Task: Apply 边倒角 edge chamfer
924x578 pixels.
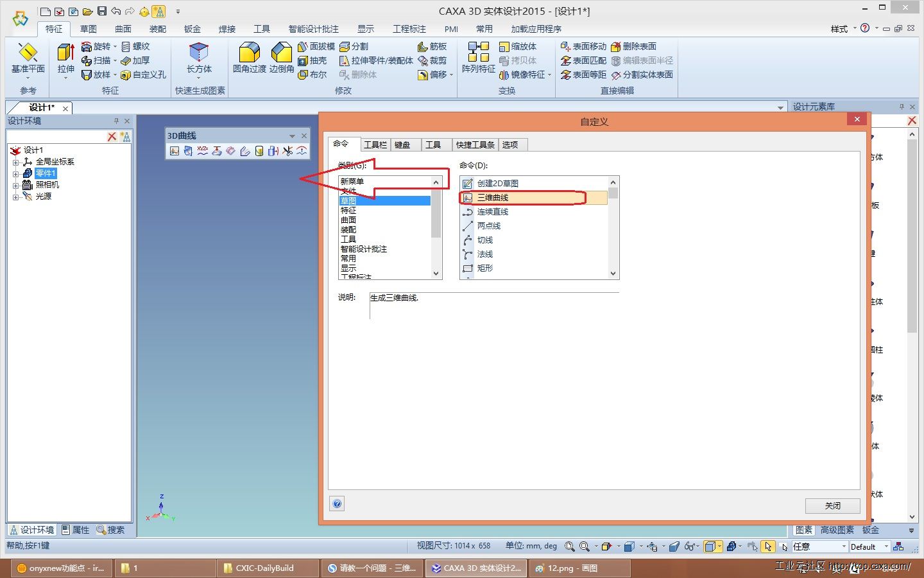Action: click(281, 58)
